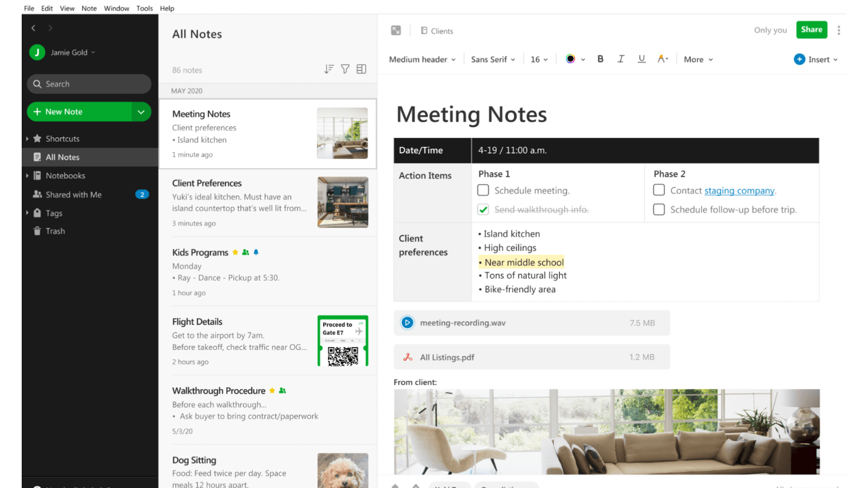Expand note to full screen icon
This screenshot has height=488, width=868.
click(x=396, y=31)
